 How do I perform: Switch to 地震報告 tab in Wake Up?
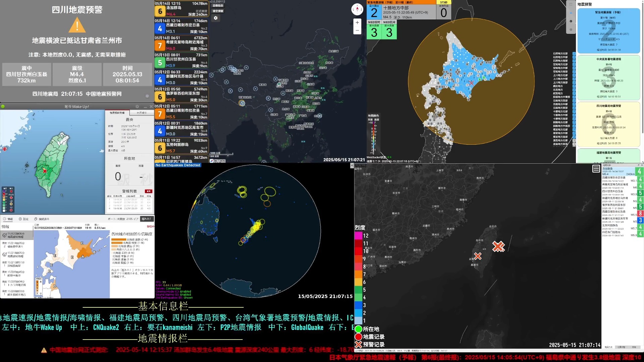point(142,113)
